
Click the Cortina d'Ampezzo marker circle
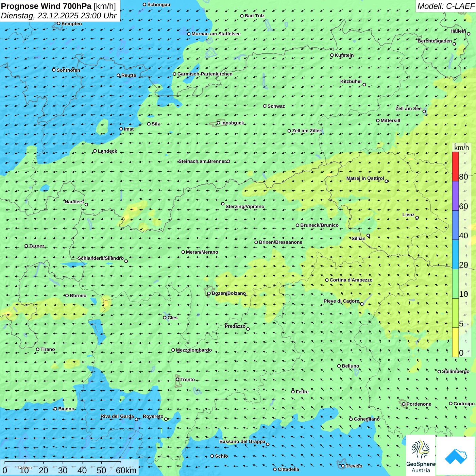pyautogui.click(x=327, y=280)
